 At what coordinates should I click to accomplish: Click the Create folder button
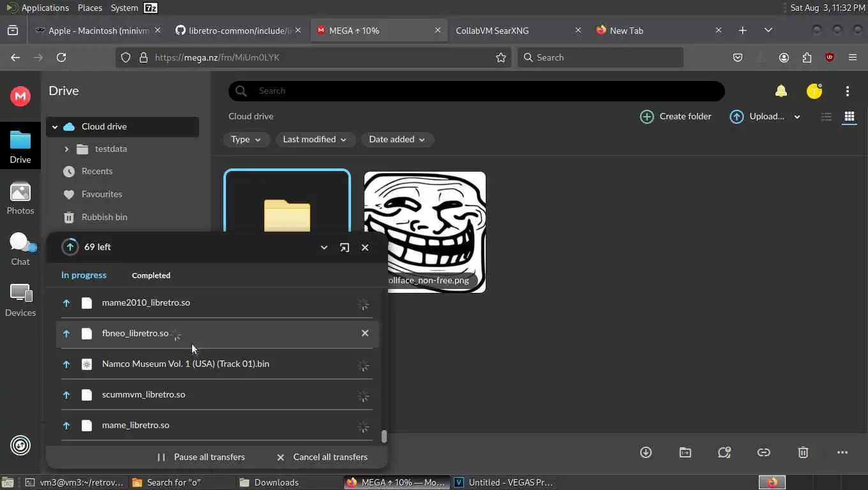[x=675, y=117]
